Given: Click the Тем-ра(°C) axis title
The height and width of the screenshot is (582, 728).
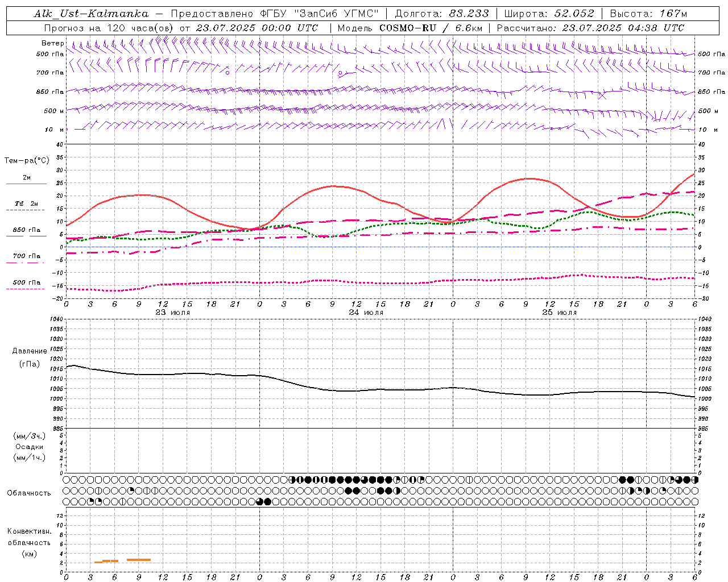Looking at the screenshot, I should (27, 161).
